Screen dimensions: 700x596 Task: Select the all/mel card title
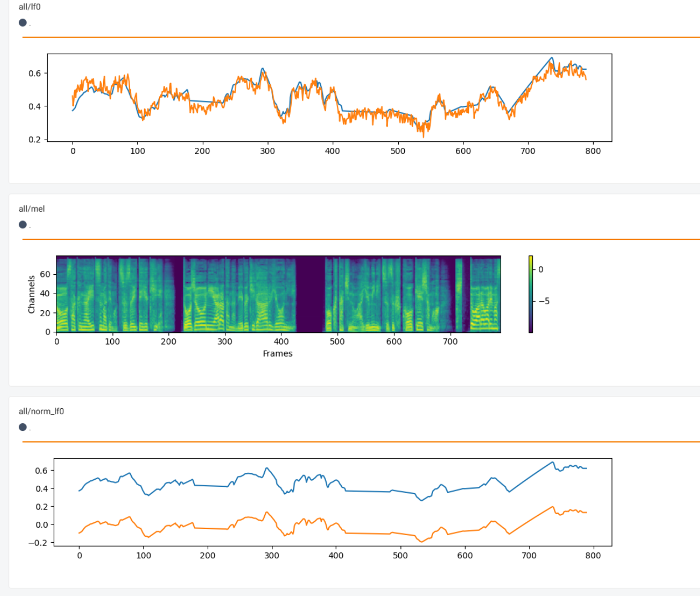click(32, 209)
